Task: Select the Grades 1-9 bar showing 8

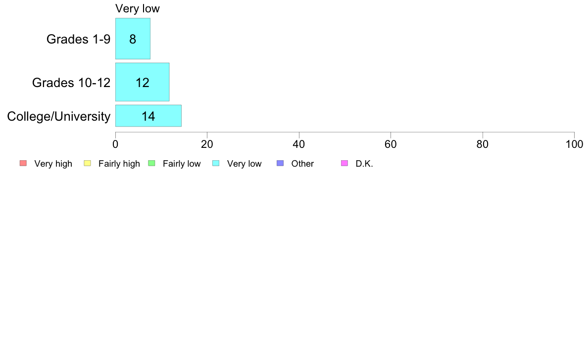Action: 133,39
